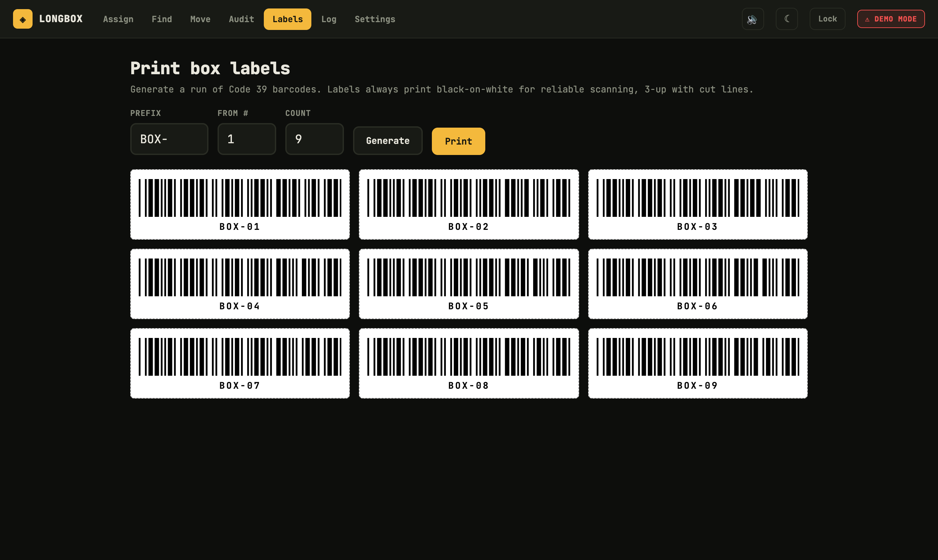Focus the From # input field
Viewport: 938px width, 560px height.
pyautogui.click(x=247, y=139)
